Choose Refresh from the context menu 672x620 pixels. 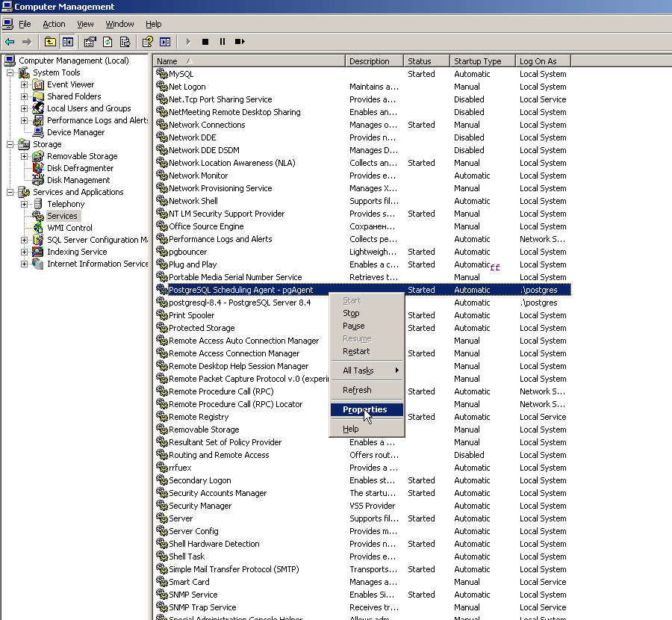point(367,390)
